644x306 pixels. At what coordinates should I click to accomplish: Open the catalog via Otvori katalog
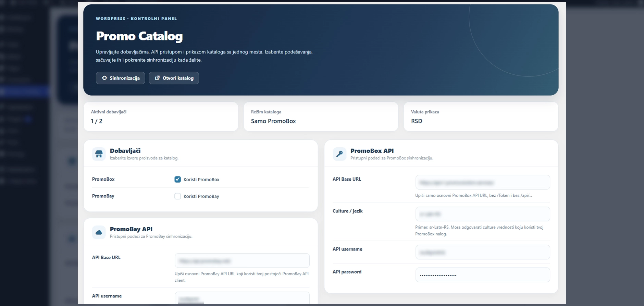point(174,78)
